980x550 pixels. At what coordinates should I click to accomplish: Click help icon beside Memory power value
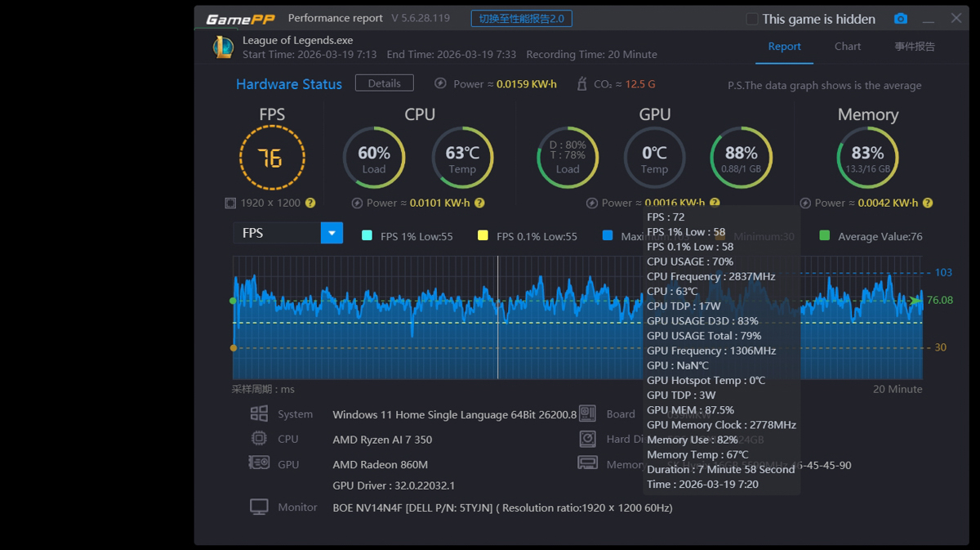[x=927, y=203]
